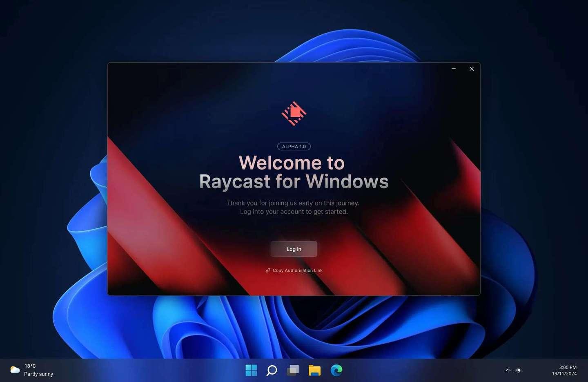Viewport: 588px width, 382px height.
Task: Expand the hidden system tray icons
Action: (x=508, y=370)
